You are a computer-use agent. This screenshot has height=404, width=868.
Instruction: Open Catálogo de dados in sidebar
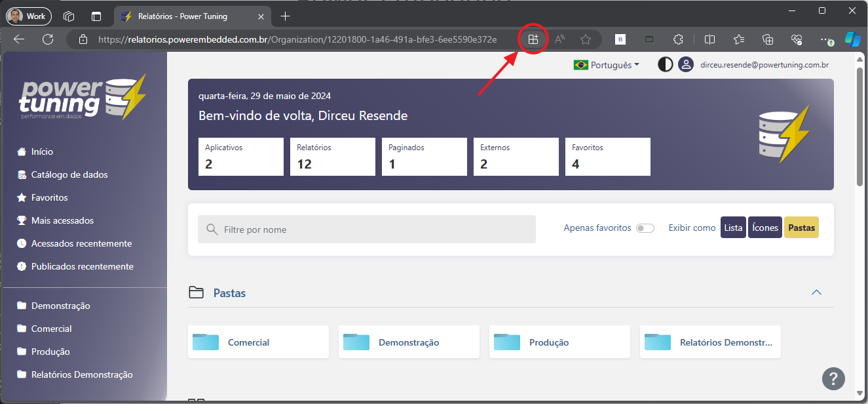pos(69,174)
